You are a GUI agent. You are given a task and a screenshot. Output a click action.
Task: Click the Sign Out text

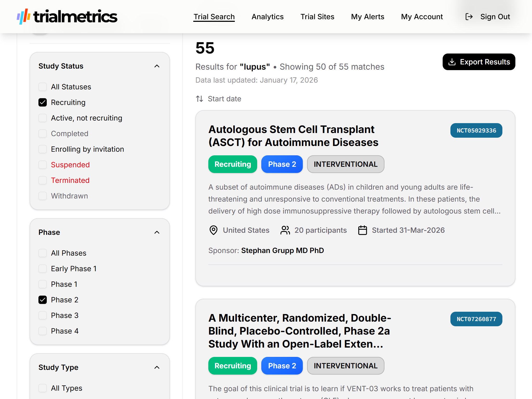[495, 17]
